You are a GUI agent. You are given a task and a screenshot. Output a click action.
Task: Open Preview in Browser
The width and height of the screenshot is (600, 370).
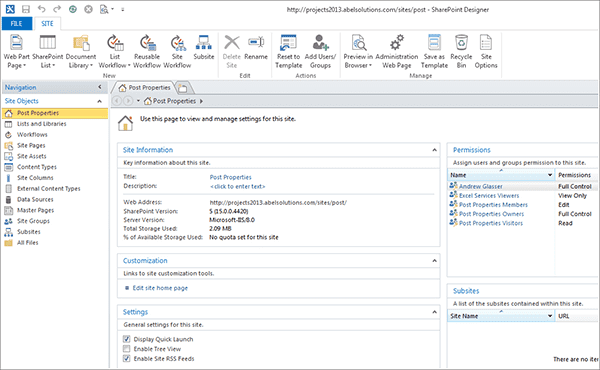[358, 52]
